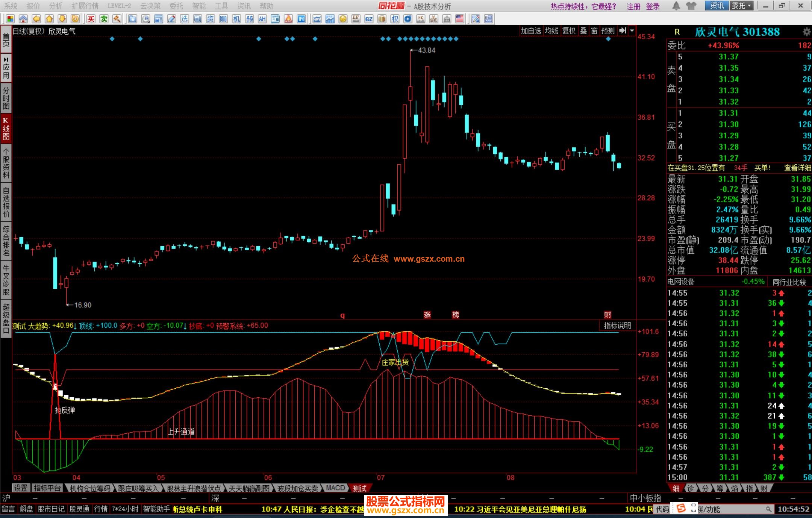Expand the dropdown arrow next to 预测
This screenshot has height=518, width=812.
coord(632,31)
